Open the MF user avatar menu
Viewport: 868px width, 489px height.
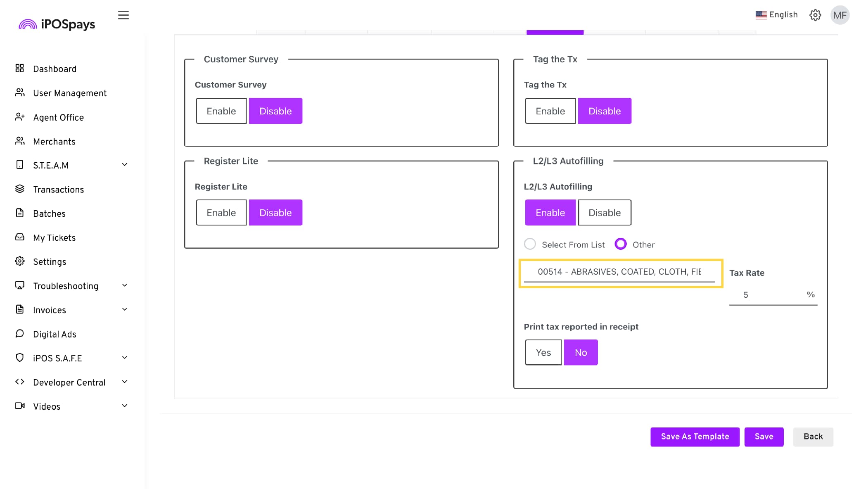tap(840, 15)
